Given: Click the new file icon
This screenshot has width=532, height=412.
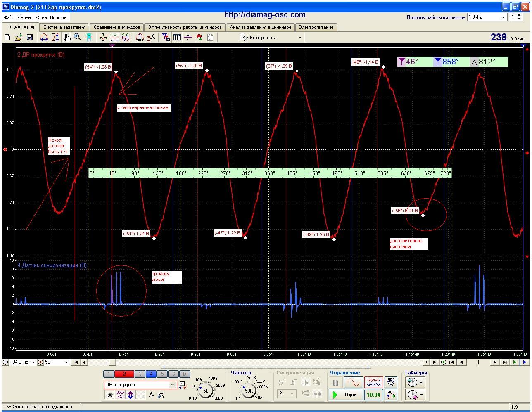Looking at the screenshot, I should [x=7, y=38].
